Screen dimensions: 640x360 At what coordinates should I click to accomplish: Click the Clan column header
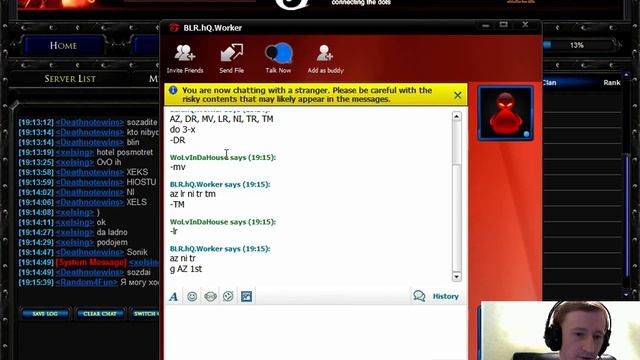click(x=549, y=82)
